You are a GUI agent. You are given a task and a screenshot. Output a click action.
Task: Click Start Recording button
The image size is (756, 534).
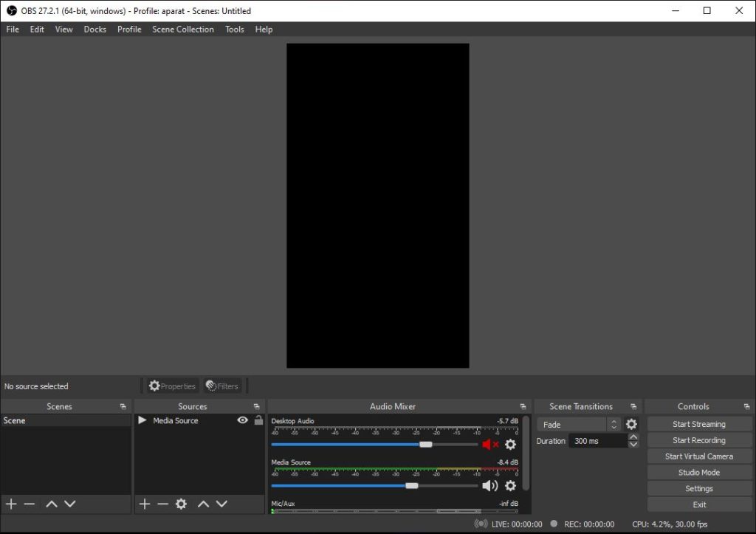698,440
